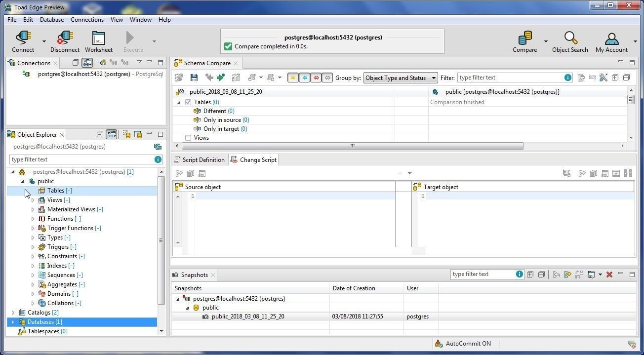Screen dimensions: 644x355
Task: Click the Object Explorer vertical scrollbar
Action: (161, 240)
